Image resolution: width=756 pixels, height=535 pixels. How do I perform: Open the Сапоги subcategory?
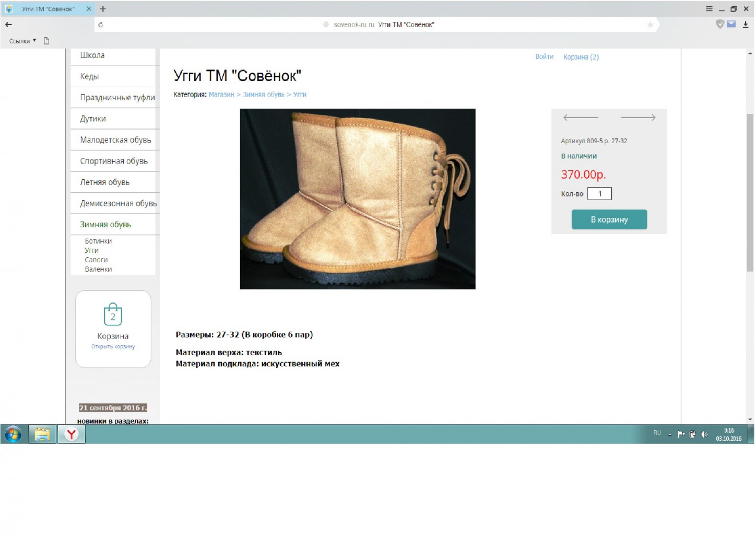tap(96, 260)
